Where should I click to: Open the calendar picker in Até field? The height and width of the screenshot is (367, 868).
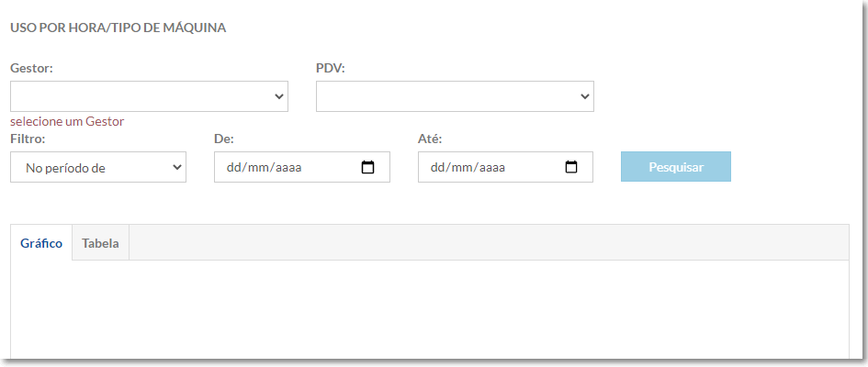[571, 167]
